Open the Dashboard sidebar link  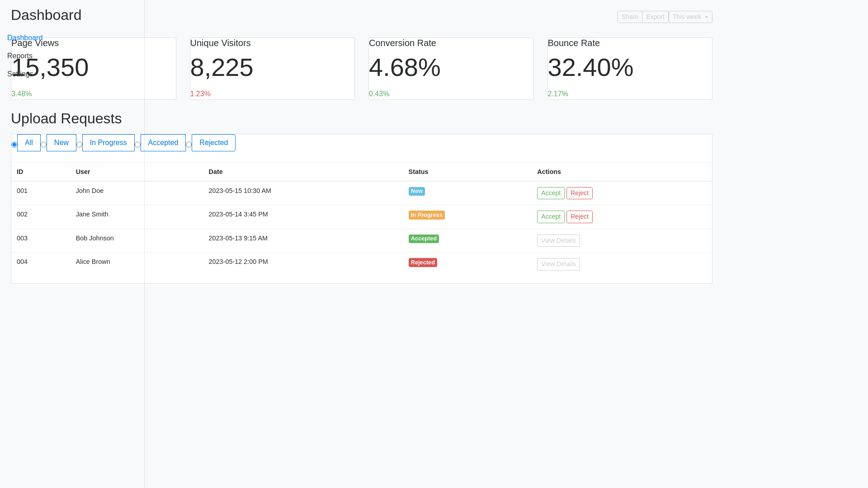click(25, 38)
